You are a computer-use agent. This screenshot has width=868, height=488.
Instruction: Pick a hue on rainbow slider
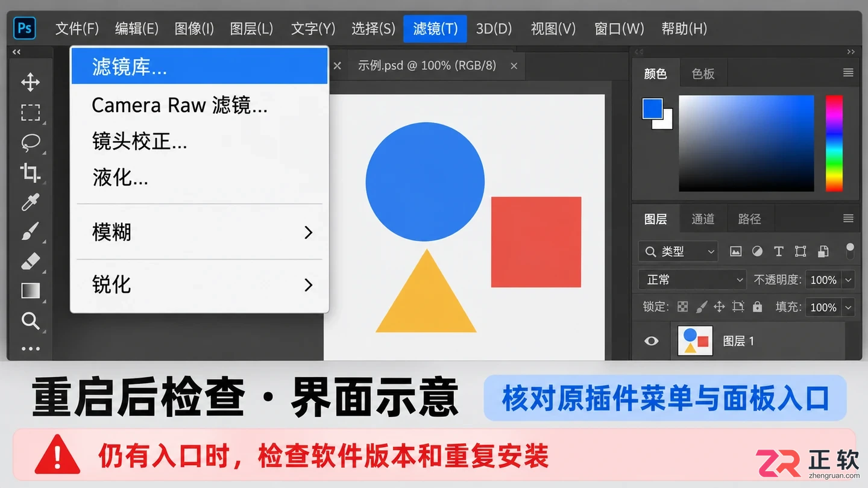(834, 143)
